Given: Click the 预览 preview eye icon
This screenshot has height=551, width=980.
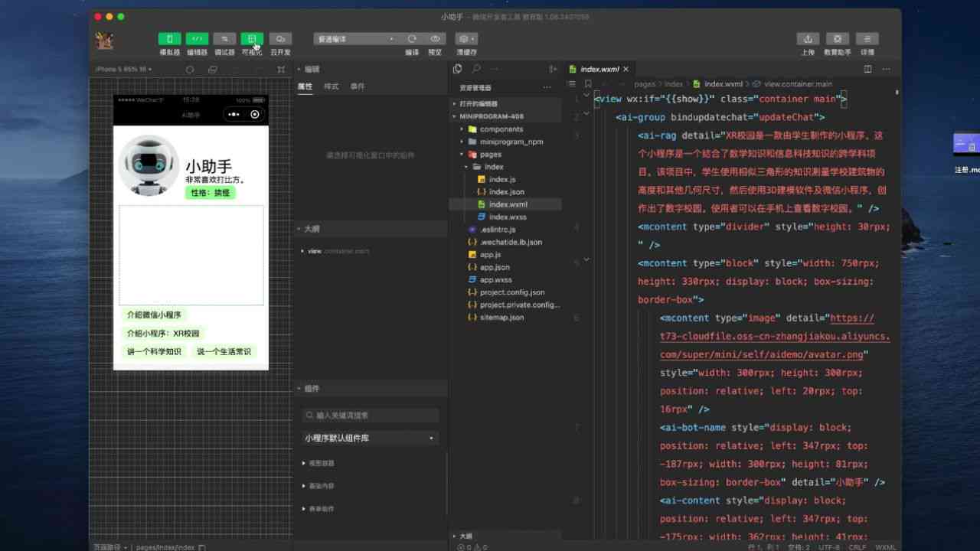Looking at the screenshot, I should [435, 39].
